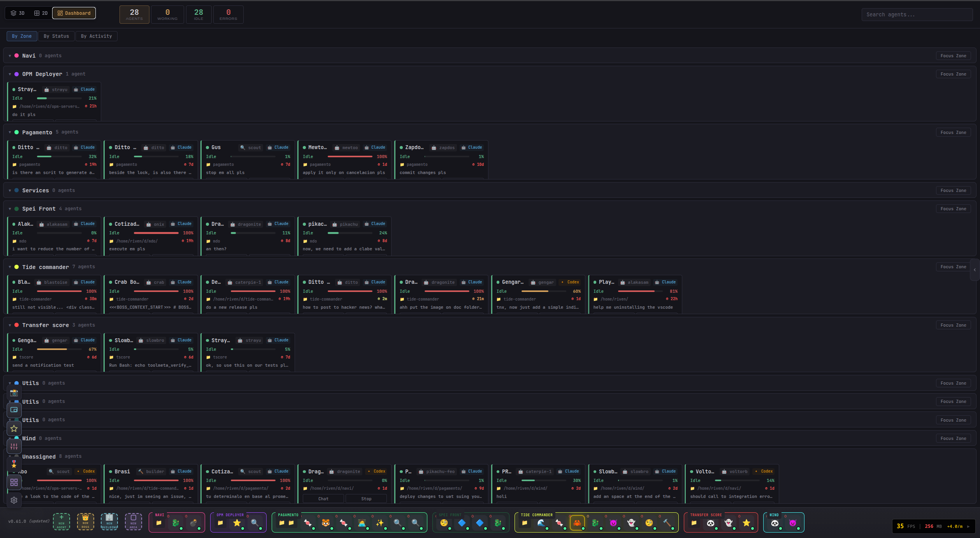Image resolution: width=980 pixels, height=538 pixels.
Task: Click the New Boss crown icon
Action: (85, 522)
